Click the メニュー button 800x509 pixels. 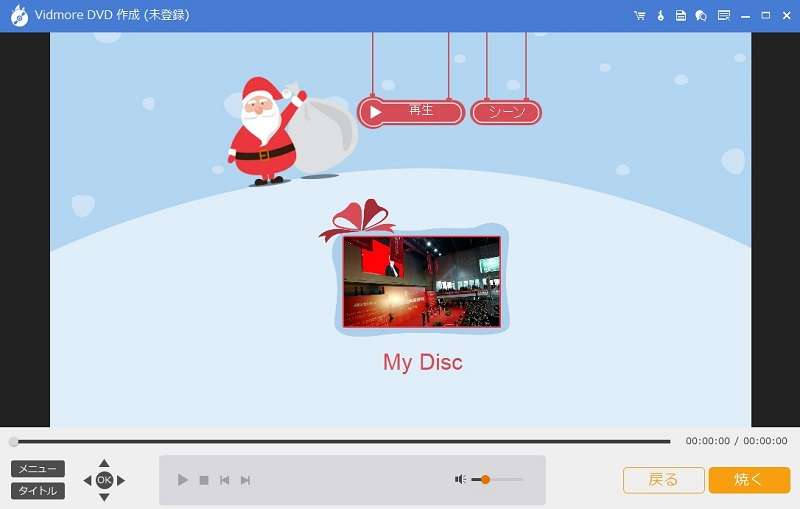38,469
